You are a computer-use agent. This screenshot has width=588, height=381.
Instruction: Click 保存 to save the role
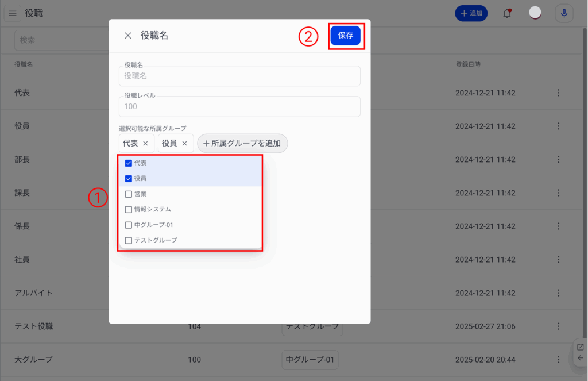tap(345, 36)
